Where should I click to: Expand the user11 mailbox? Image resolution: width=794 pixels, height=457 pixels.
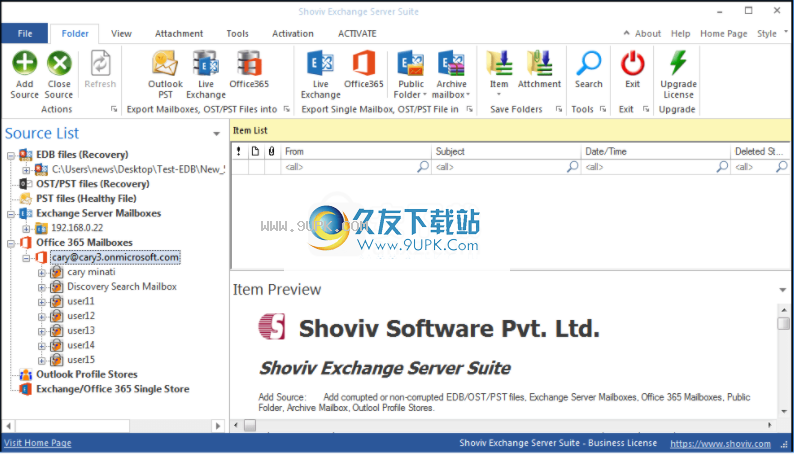click(42, 302)
